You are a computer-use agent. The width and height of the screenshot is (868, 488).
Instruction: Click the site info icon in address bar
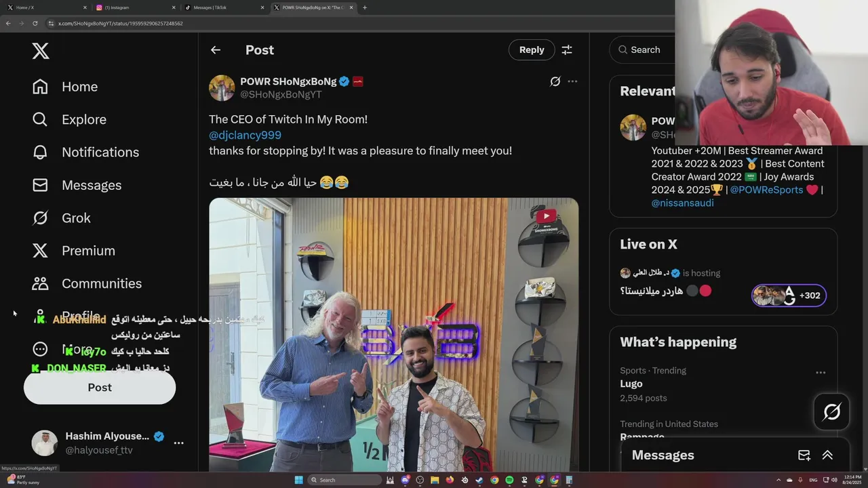(x=51, y=23)
